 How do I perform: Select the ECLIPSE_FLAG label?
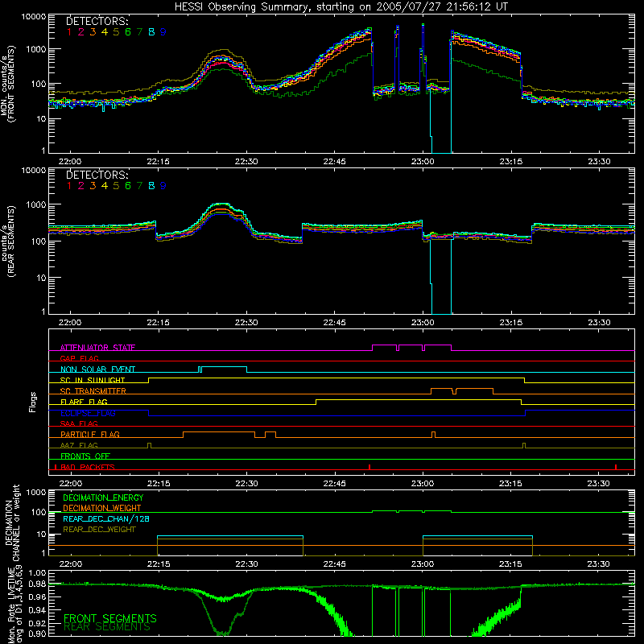(x=88, y=413)
